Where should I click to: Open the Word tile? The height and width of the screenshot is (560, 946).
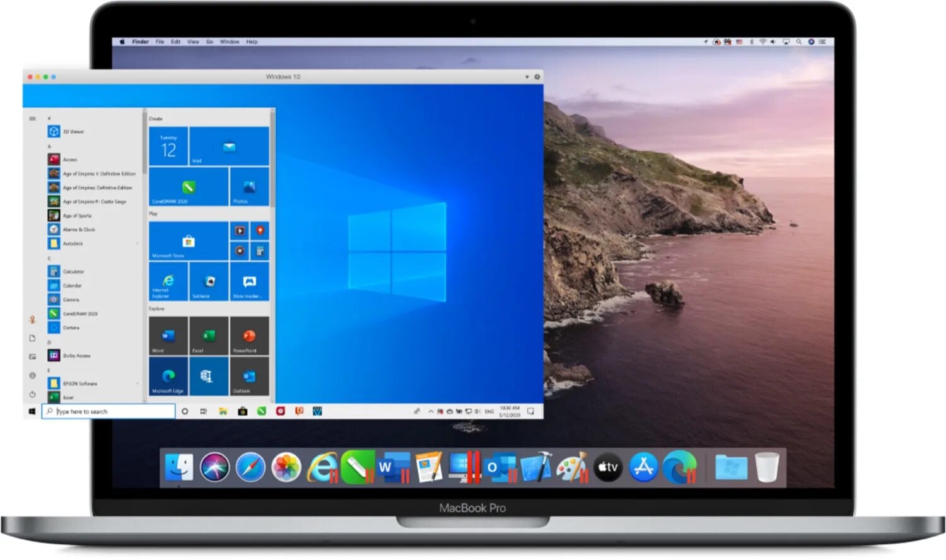pyautogui.click(x=168, y=335)
